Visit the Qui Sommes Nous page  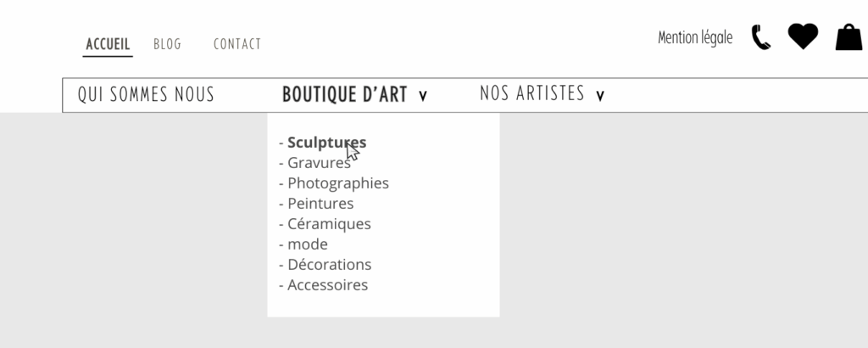point(146,95)
